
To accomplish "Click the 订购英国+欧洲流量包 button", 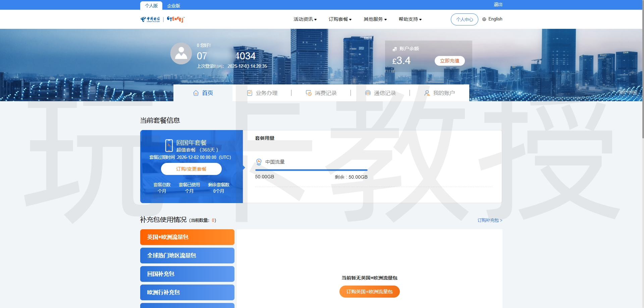I will [369, 292].
